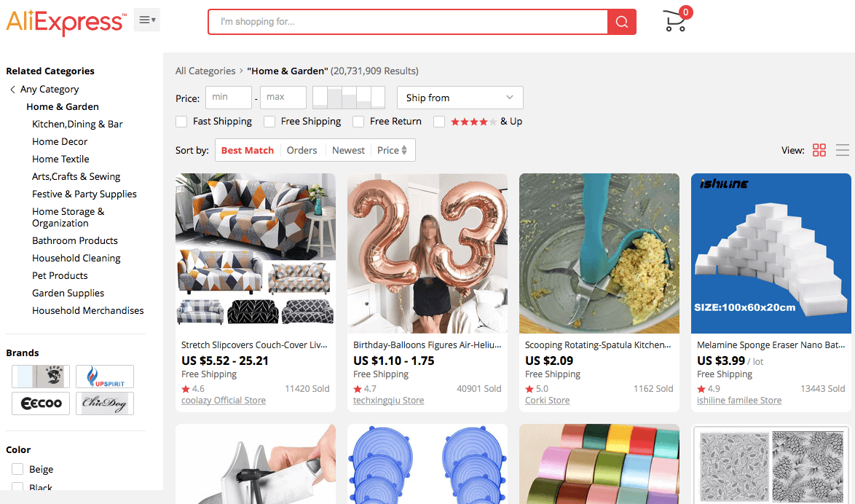Open Festive & Party Supplies category
Viewport: 855px width, 504px height.
84,194
